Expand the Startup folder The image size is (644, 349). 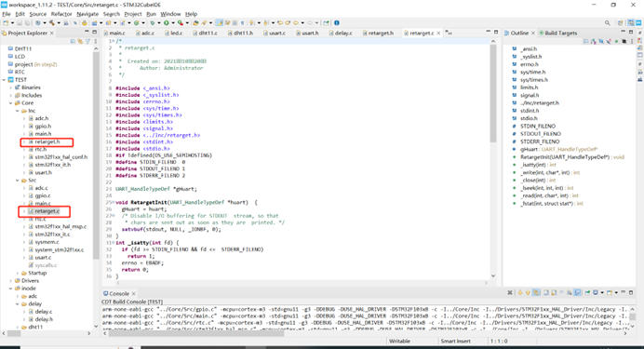18,273
